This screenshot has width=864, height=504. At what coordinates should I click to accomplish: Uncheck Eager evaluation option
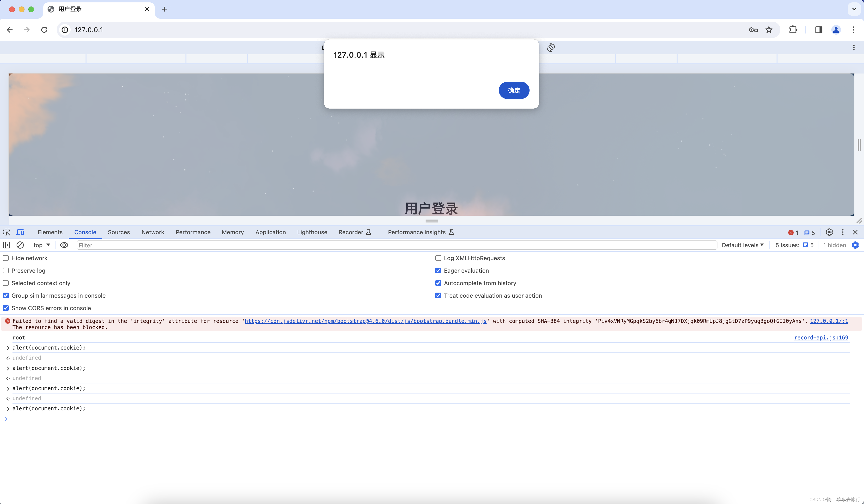point(438,270)
